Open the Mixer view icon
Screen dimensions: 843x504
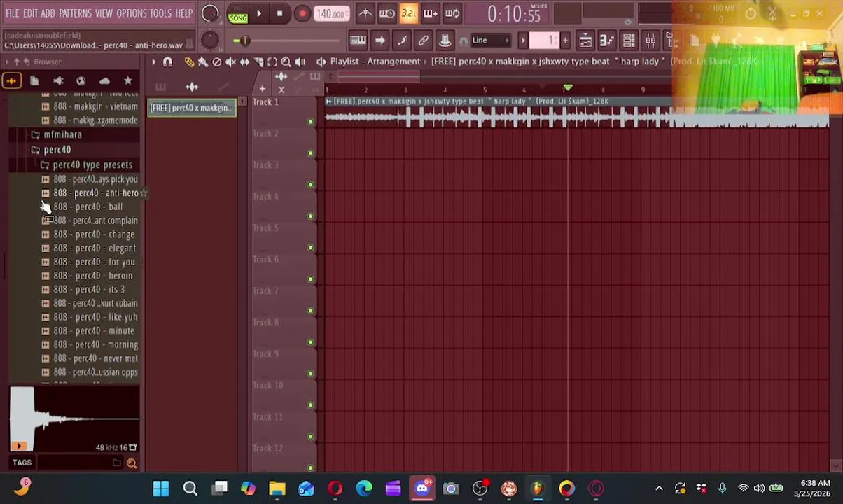650,41
